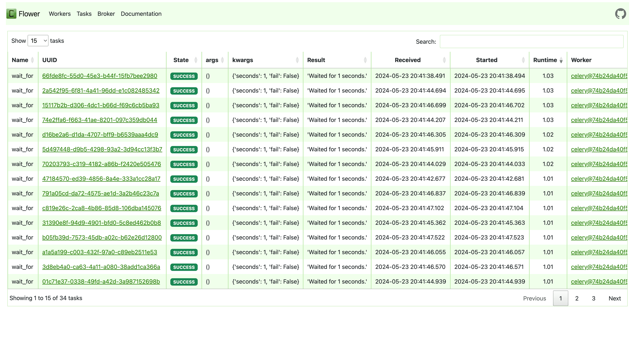Screen dimensions: 635x364
Task: Navigate to page 2 of tasks
Action: point(577,298)
